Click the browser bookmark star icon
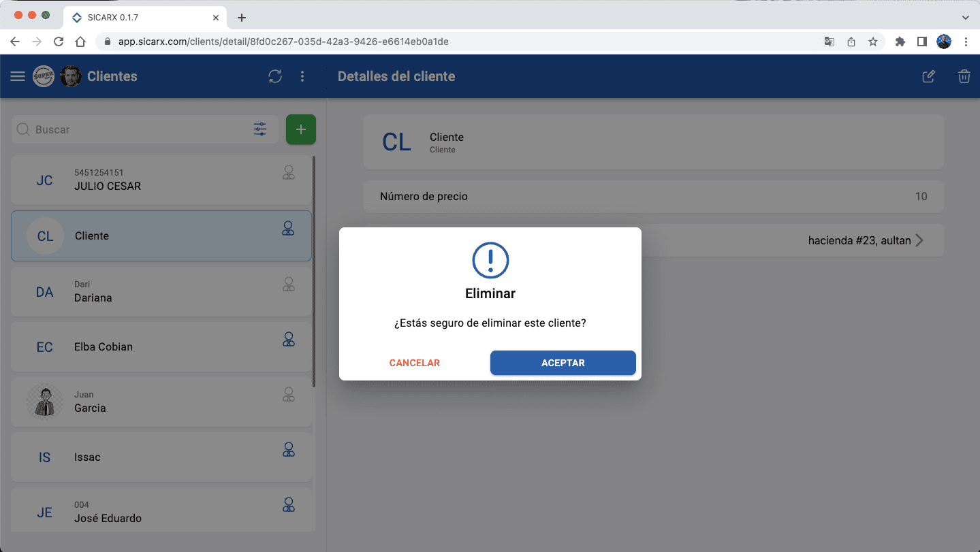The image size is (980, 552). [x=873, y=42]
